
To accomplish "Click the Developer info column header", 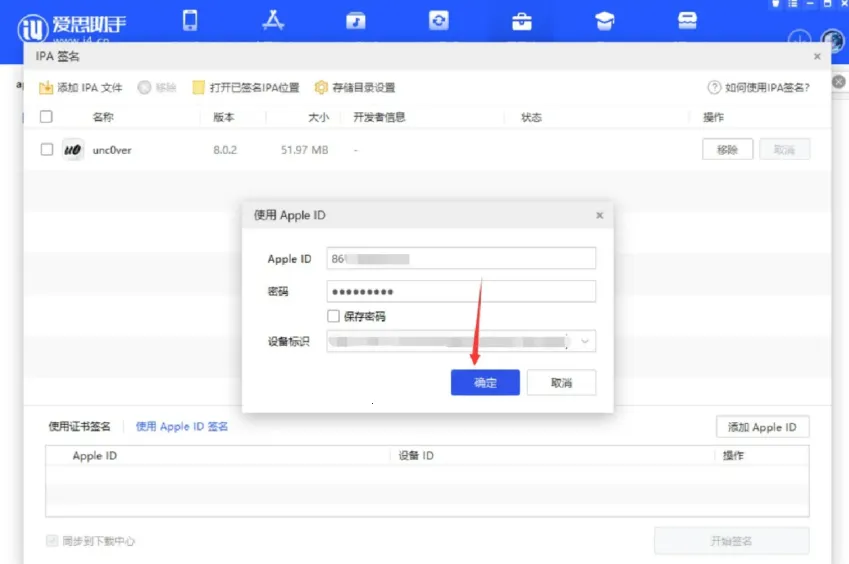I will pos(379,117).
